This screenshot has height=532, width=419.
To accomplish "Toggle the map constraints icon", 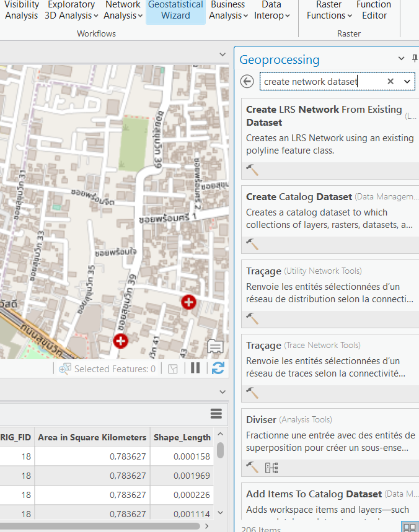I will [x=173, y=368].
